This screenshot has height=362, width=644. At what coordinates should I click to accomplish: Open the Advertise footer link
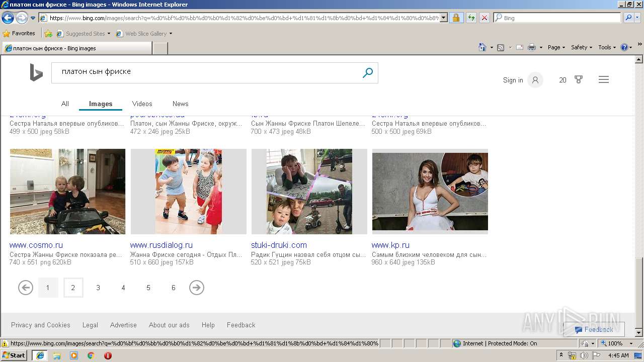click(123, 325)
